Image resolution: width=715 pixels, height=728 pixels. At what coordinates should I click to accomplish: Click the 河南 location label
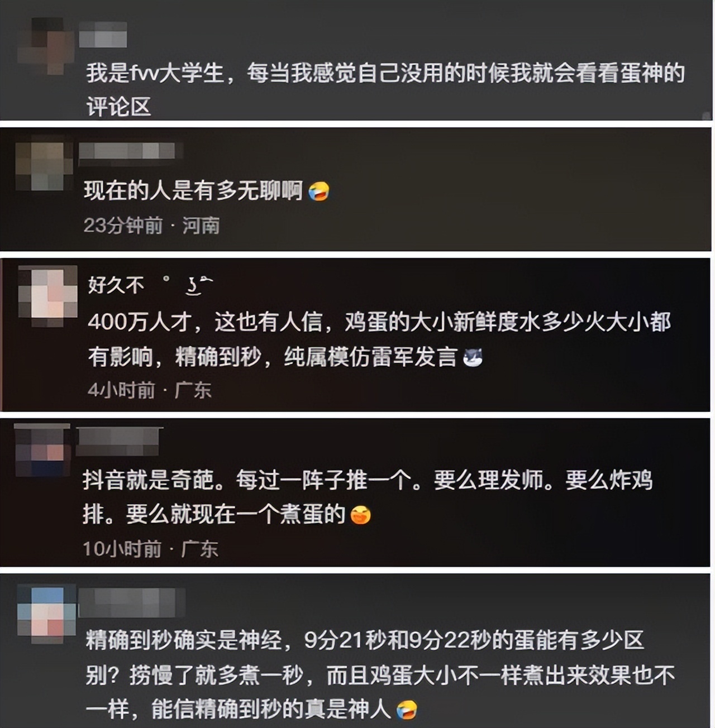coord(201,226)
